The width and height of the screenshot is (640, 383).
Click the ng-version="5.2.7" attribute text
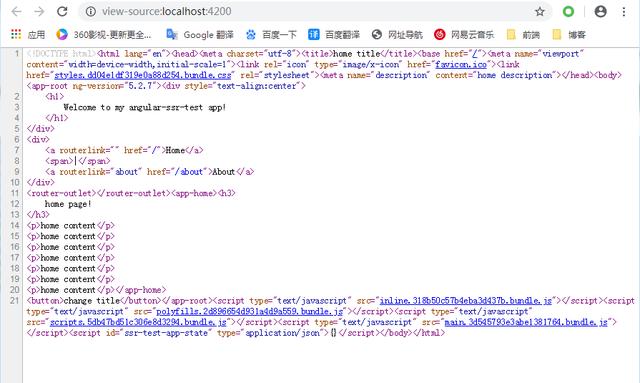114,86
